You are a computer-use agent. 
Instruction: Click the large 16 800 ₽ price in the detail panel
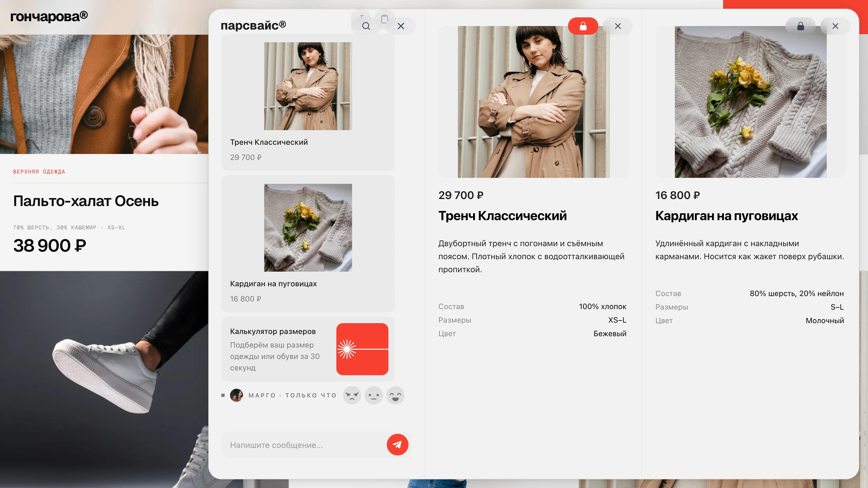678,195
